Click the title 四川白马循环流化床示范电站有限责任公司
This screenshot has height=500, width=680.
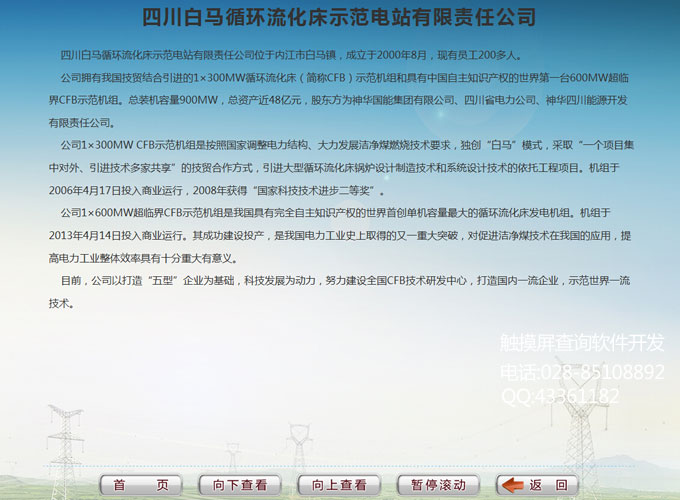pos(339,17)
